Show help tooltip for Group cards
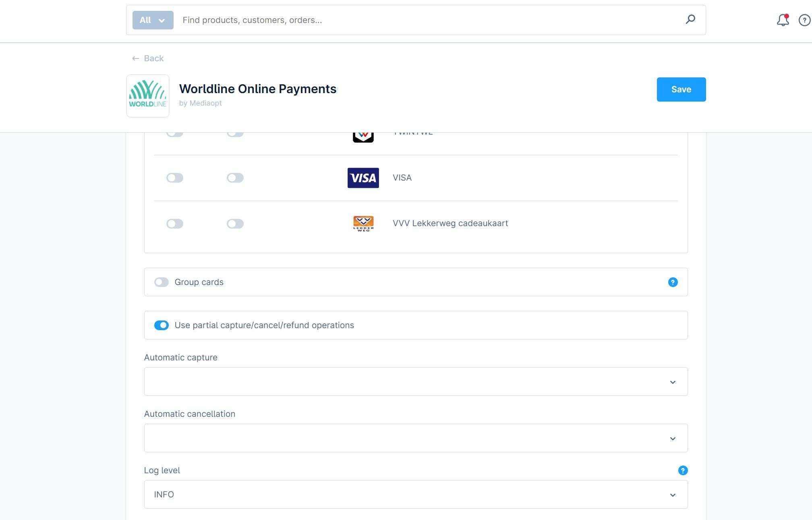Screen dimensions: 812x520 point(673,282)
